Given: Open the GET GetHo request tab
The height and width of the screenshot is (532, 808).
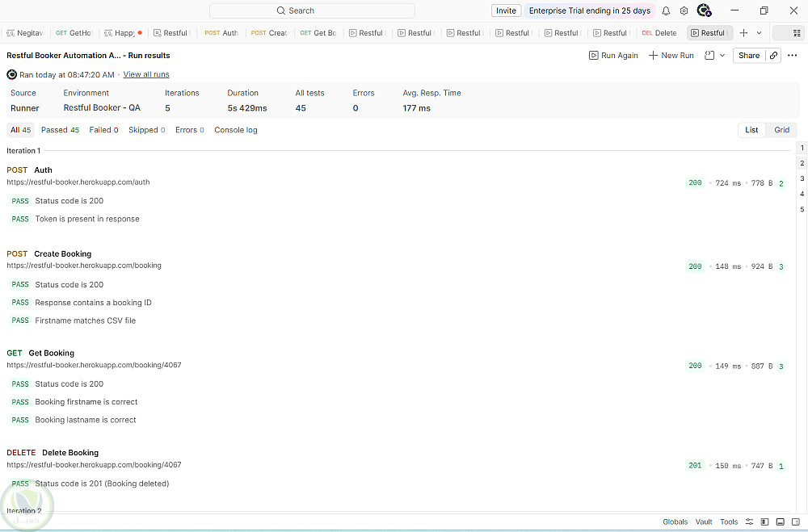Looking at the screenshot, I should pos(74,33).
